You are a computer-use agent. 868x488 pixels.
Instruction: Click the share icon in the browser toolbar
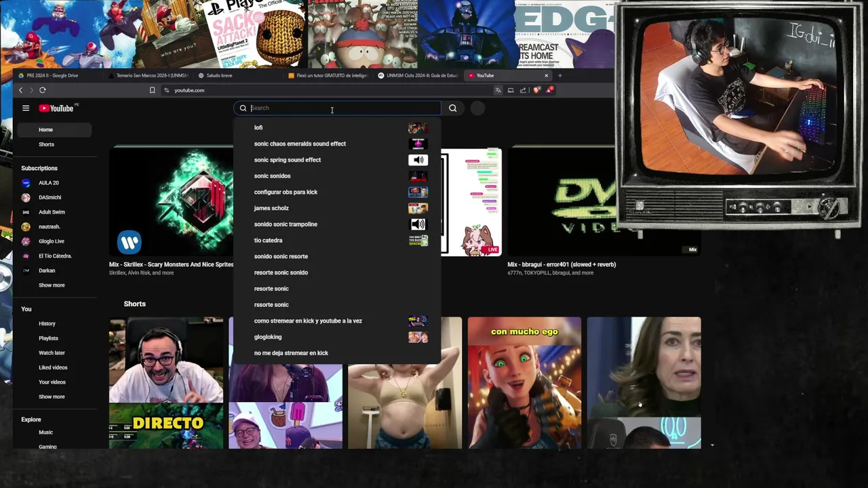pos(523,90)
